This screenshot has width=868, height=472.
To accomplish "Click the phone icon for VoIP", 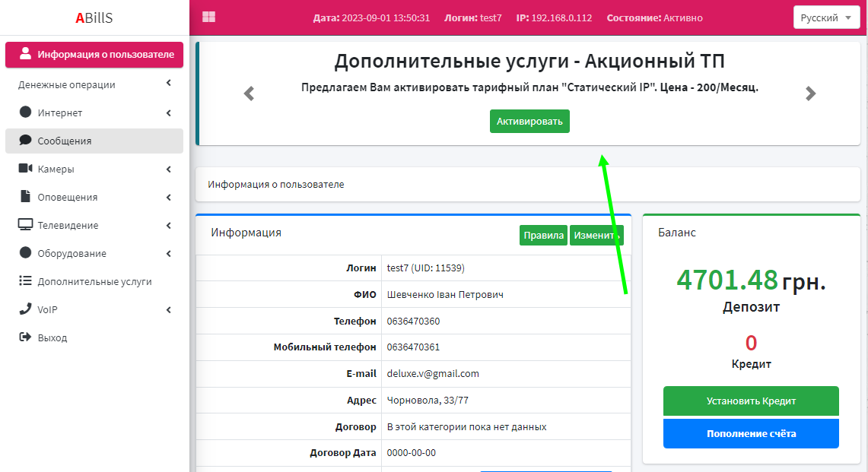I will point(25,309).
